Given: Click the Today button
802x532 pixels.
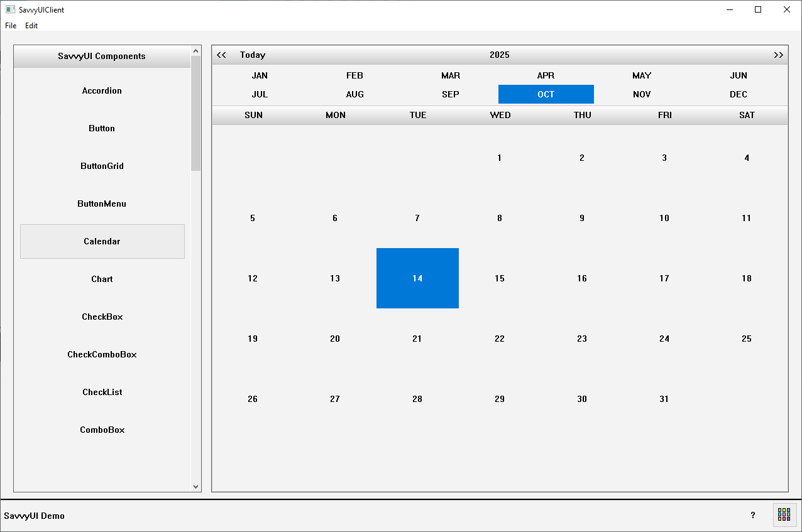Looking at the screenshot, I should coord(253,55).
